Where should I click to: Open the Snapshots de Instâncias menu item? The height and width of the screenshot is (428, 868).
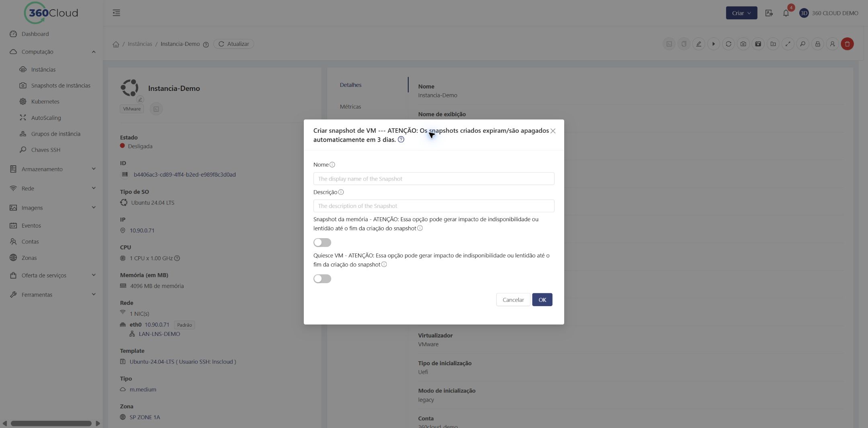click(x=61, y=86)
